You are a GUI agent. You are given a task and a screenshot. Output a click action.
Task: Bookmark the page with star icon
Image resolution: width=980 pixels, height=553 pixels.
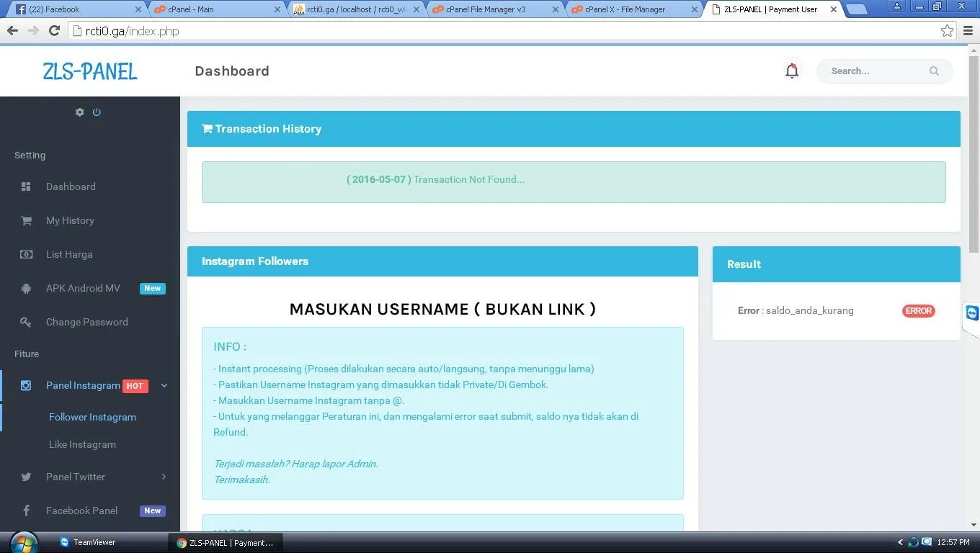tap(947, 30)
